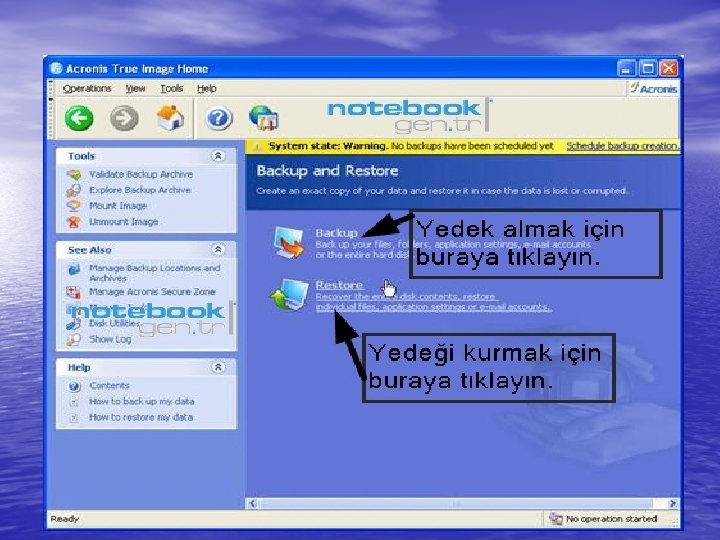Minimize the Acronis True Image window

coord(626,68)
